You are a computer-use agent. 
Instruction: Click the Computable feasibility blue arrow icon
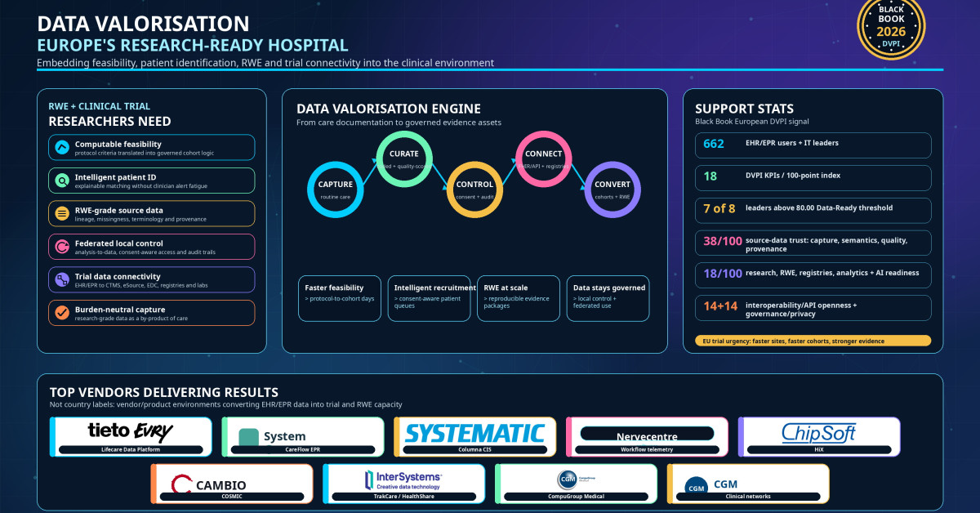tap(62, 148)
